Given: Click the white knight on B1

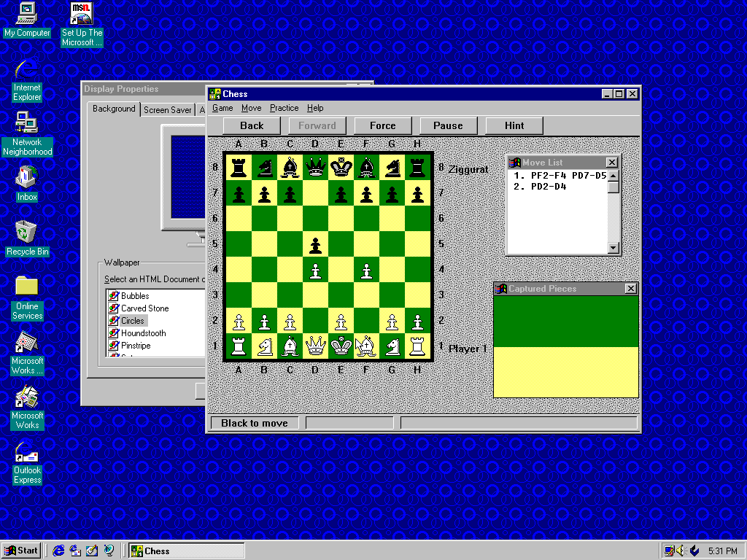Looking at the screenshot, I should point(264,346).
